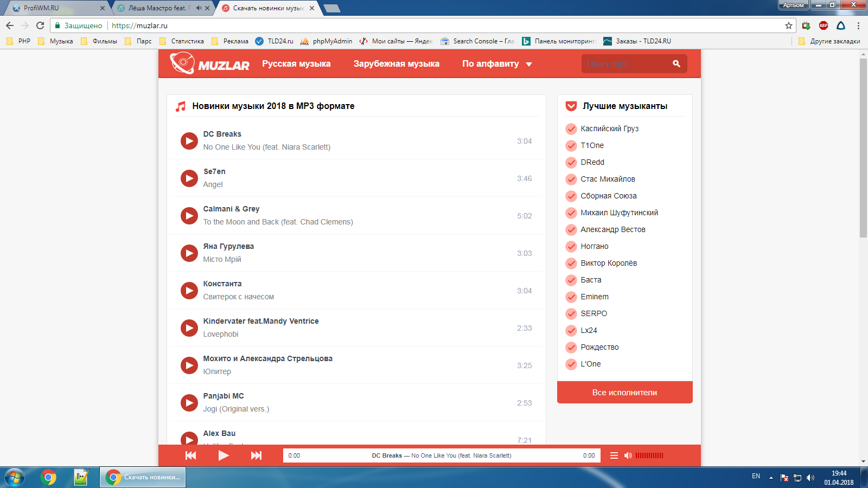
Task: Open the Парс bookmarks folder
Action: pos(138,41)
